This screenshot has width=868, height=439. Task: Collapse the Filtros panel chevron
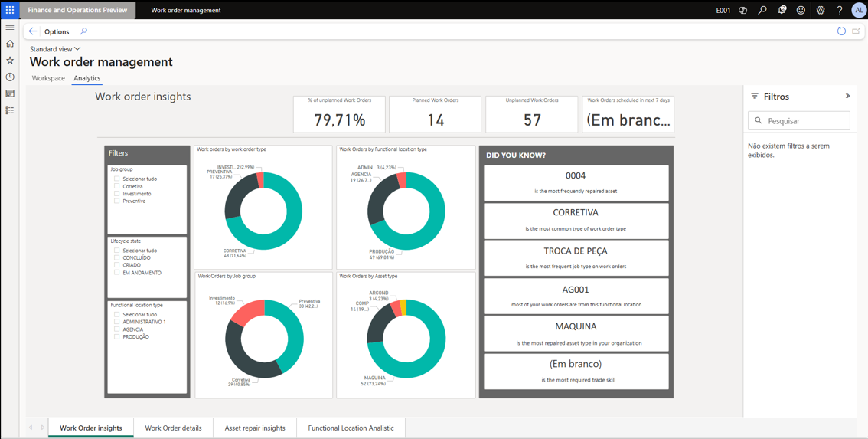tap(847, 97)
